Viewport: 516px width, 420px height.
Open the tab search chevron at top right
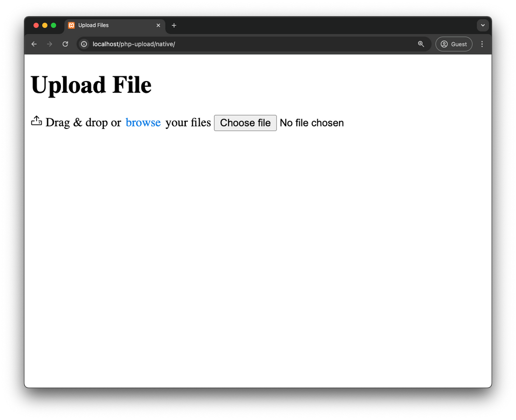483,25
